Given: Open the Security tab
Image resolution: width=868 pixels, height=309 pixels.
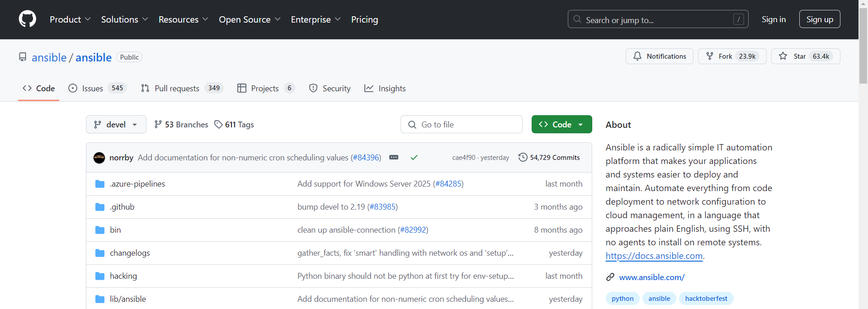Looking at the screenshot, I should coord(330,88).
